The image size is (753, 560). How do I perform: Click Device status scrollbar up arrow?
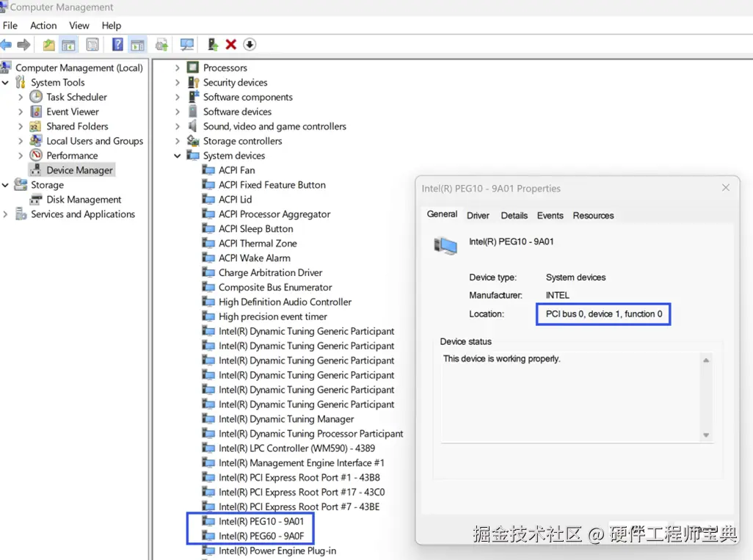tap(706, 360)
